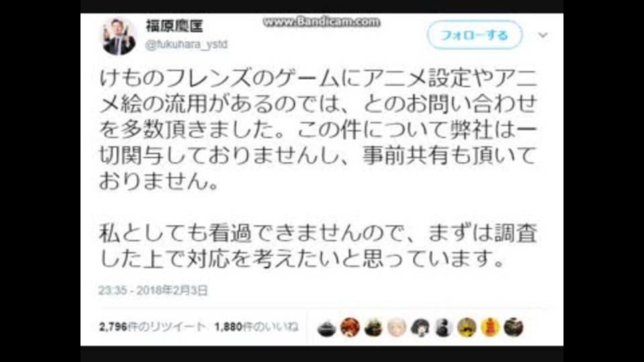Open the @fukuhara_ystd handle link
Screen dimensions: 644x362
click(186, 44)
